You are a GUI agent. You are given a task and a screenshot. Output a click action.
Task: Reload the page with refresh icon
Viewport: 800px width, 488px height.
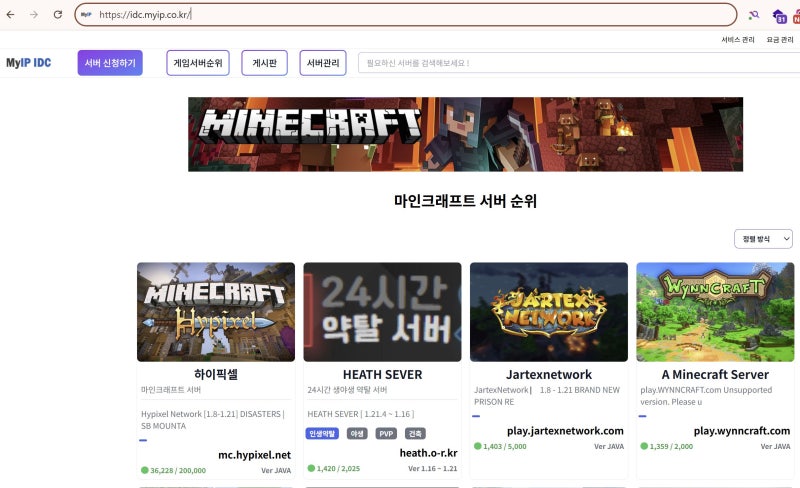(x=58, y=14)
